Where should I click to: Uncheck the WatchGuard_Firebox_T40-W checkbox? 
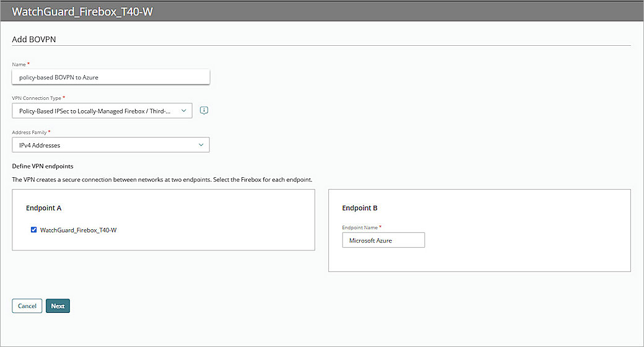click(x=33, y=230)
